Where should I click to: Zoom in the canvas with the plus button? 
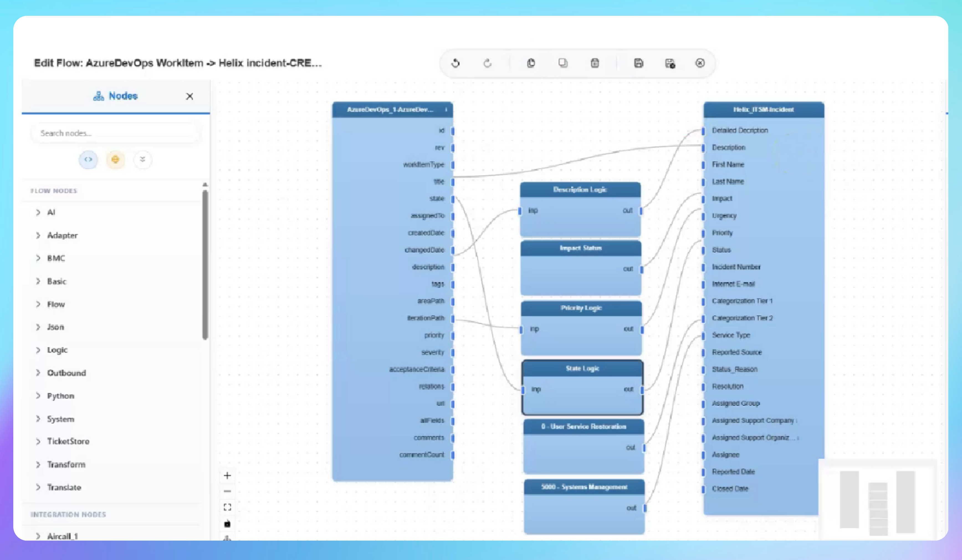pyautogui.click(x=227, y=475)
